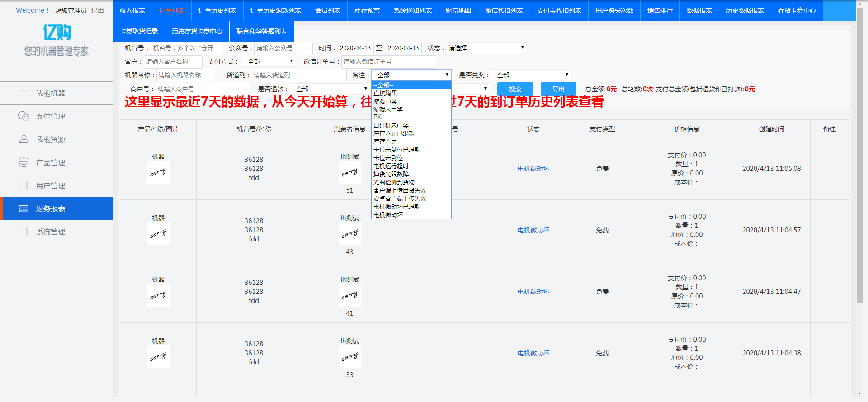Screen dimensions: 868x402
Task: Click the 搜索 button
Action: click(x=515, y=89)
